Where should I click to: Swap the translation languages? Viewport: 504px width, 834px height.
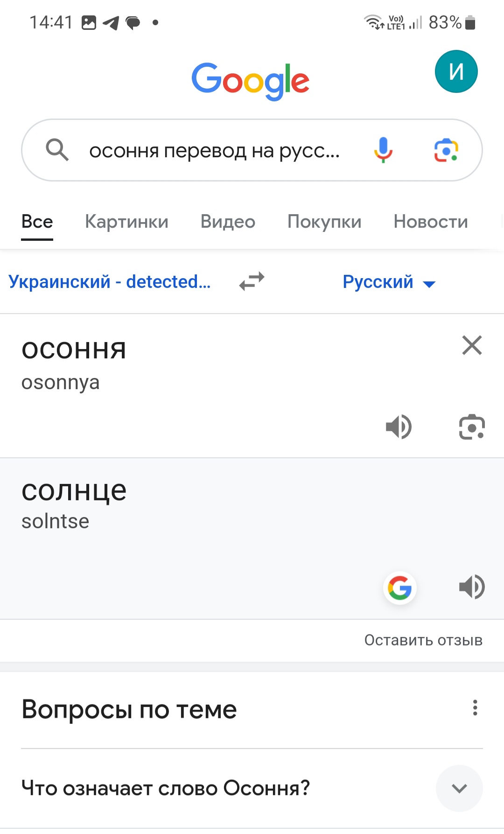(252, 281)
